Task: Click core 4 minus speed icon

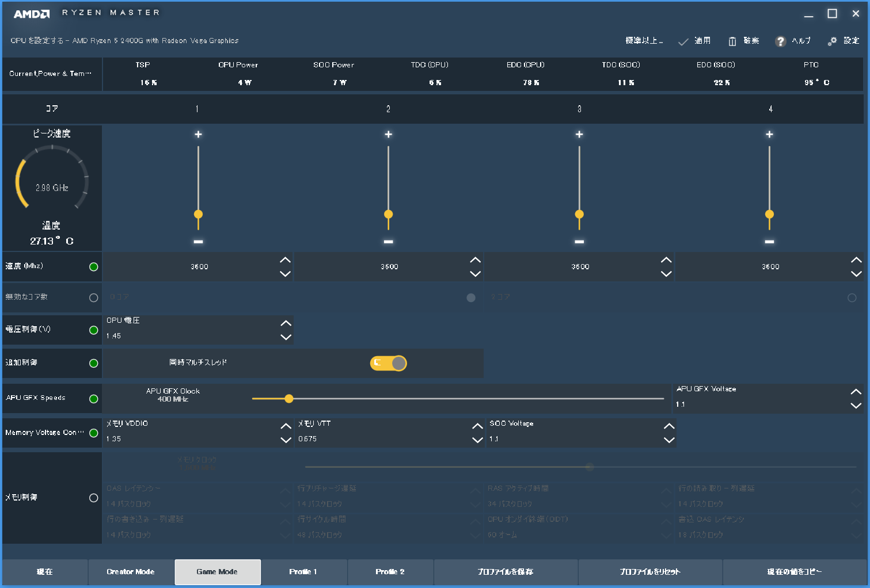Action: (x=769, y=242)
